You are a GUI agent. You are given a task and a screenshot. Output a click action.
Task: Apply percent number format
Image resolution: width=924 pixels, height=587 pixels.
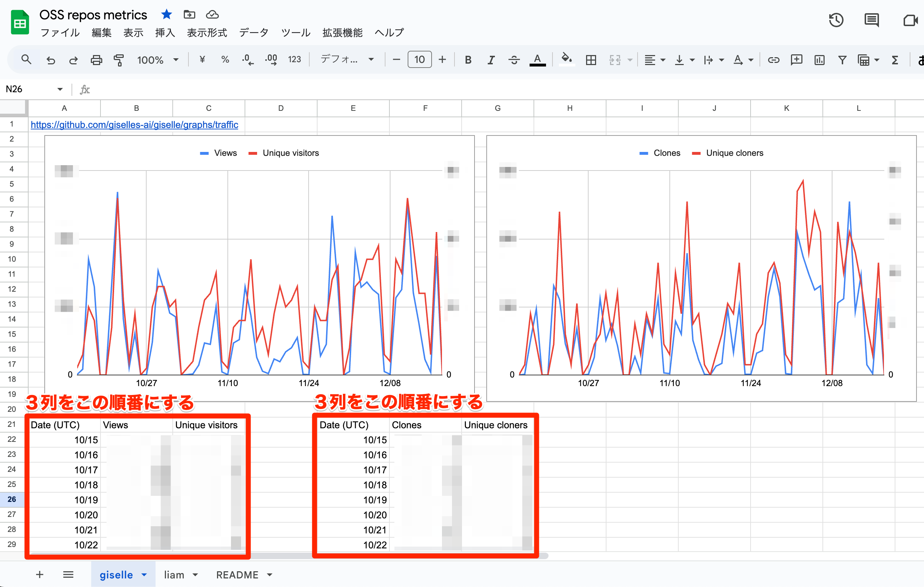coord(225,59)
